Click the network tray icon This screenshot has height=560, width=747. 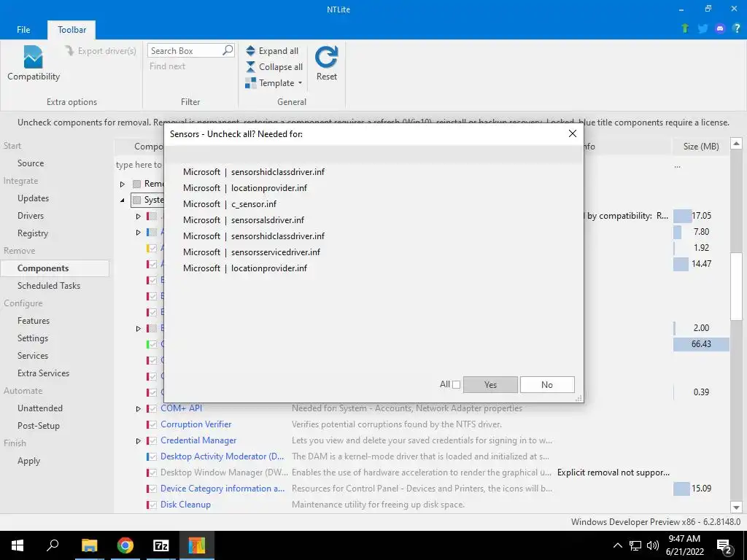635,545
